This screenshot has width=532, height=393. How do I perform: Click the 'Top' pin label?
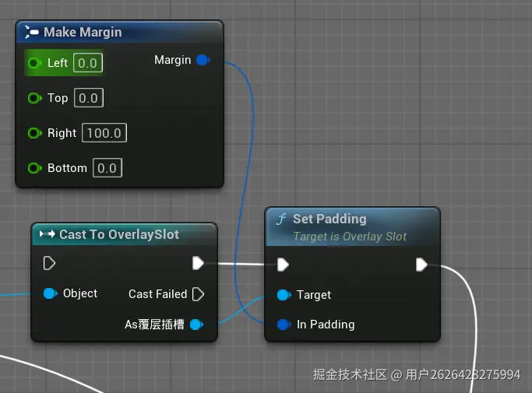click(x=58, y=98)
